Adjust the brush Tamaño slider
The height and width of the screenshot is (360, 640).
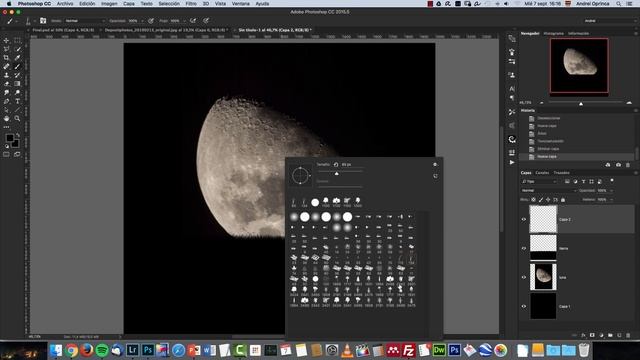(337, 173)
